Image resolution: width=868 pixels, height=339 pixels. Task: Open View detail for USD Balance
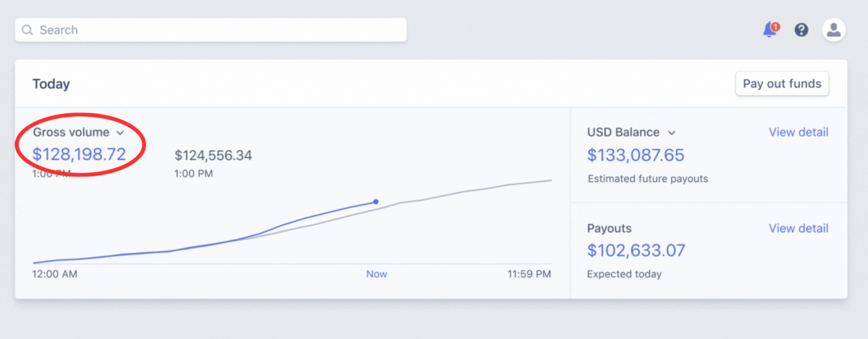(798, 132)
